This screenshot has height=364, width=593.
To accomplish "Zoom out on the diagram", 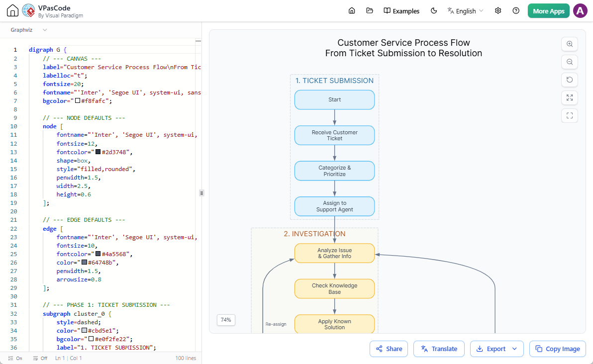I will [570, 62].
